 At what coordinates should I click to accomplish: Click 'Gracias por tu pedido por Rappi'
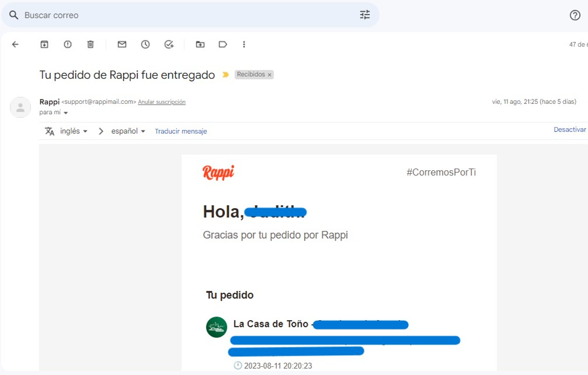275,235
